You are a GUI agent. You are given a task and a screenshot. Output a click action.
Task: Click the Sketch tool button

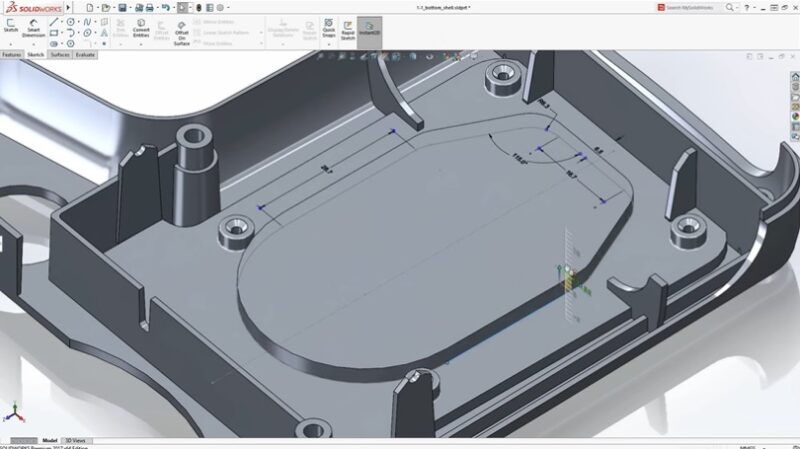pyautogui.click(x=10, y=26)
